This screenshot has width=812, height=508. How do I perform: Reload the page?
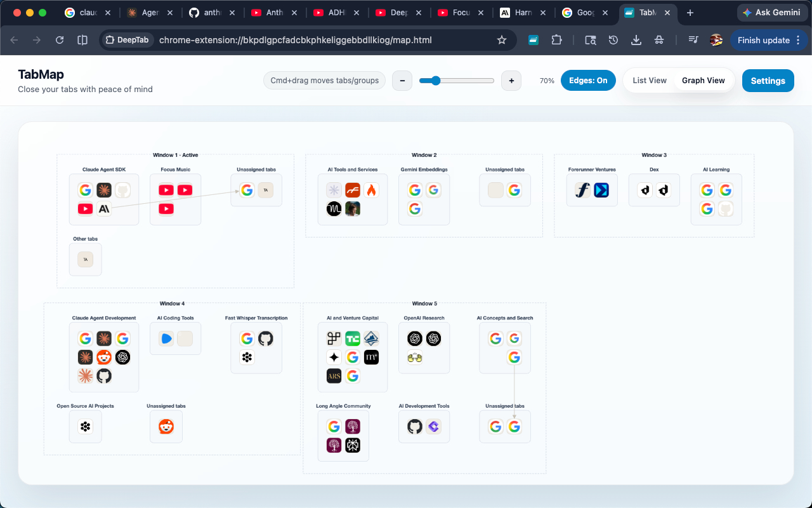tap(60, 40)
